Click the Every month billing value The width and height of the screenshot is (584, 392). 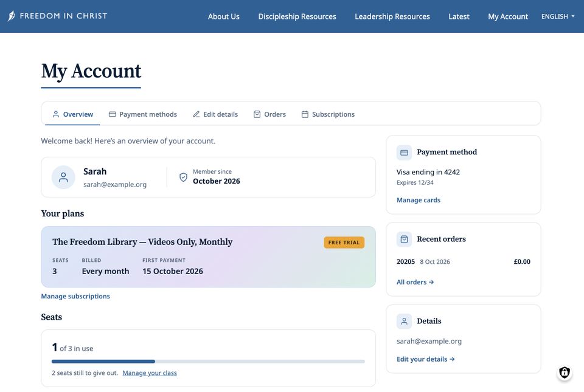pos(105,271)
